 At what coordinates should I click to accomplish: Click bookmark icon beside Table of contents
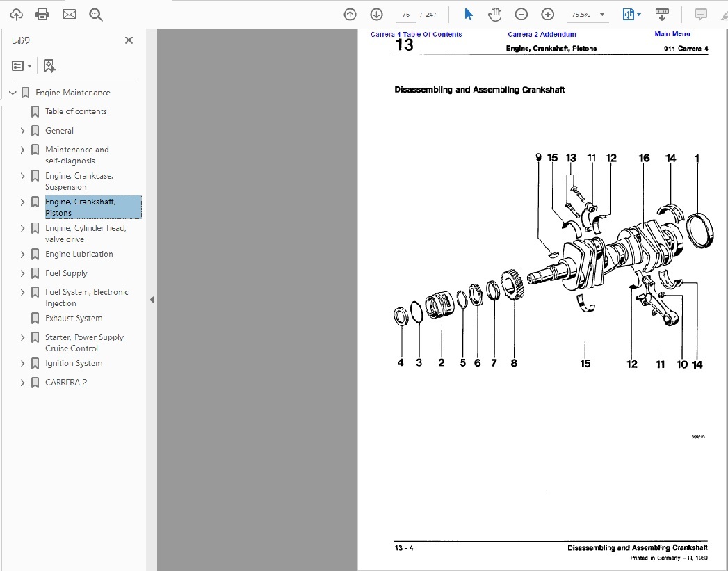coord(35,112)
